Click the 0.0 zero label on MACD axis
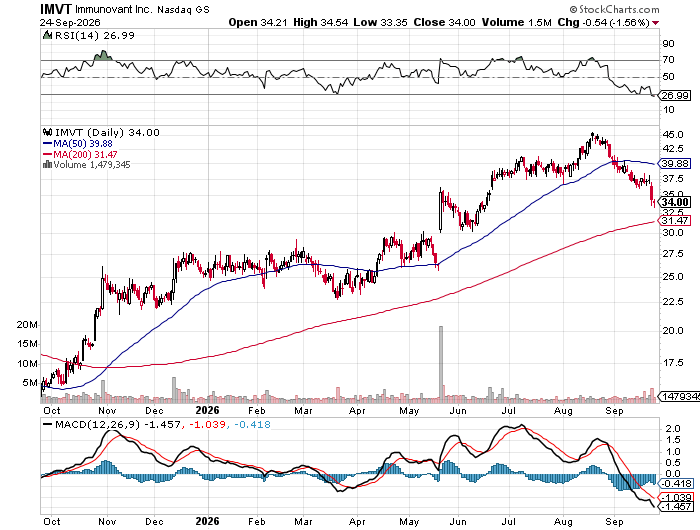The height and width of the screenshot is (530, 700). [673, 474]
